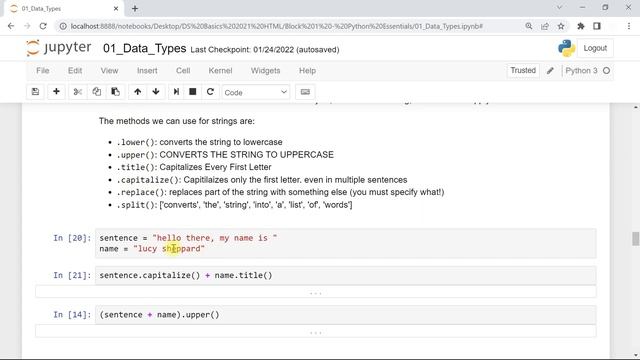Click the Trusted notebook button
640x360 pixels.
(523, 71)
